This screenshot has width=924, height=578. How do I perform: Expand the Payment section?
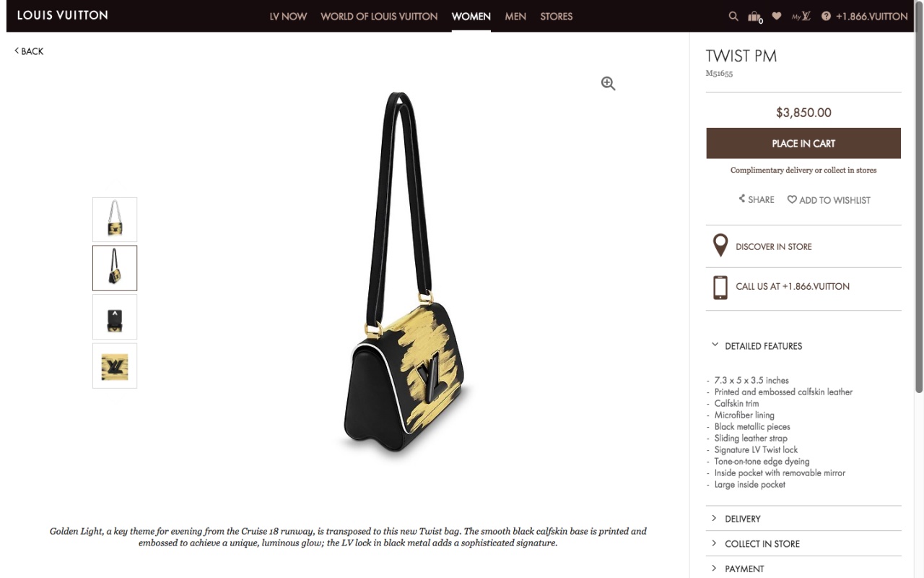click(803, 569)
